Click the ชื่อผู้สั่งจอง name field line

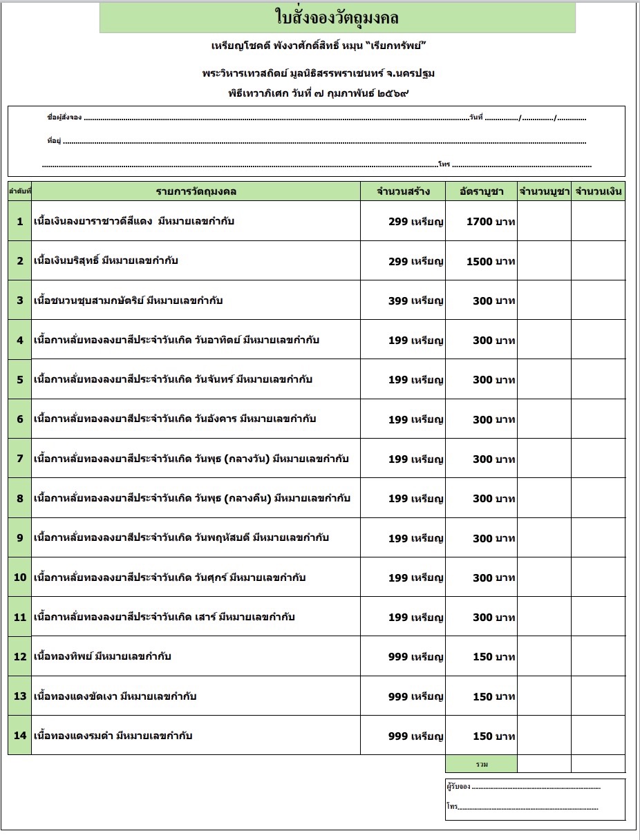pyautogui.click(x=275, y=118)
